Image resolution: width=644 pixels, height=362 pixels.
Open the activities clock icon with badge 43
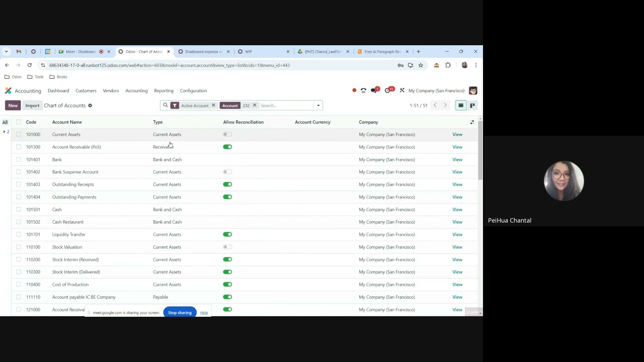click(x=388, y=90)
